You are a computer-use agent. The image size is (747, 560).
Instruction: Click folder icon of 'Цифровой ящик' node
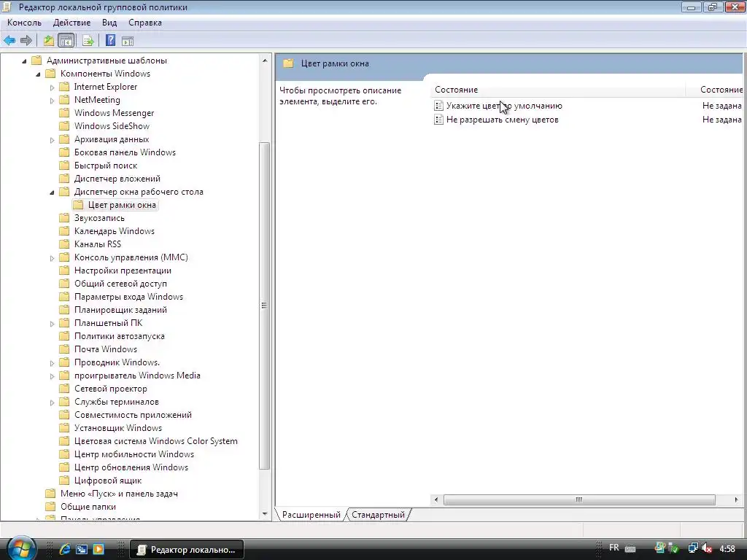coord(64,481)
